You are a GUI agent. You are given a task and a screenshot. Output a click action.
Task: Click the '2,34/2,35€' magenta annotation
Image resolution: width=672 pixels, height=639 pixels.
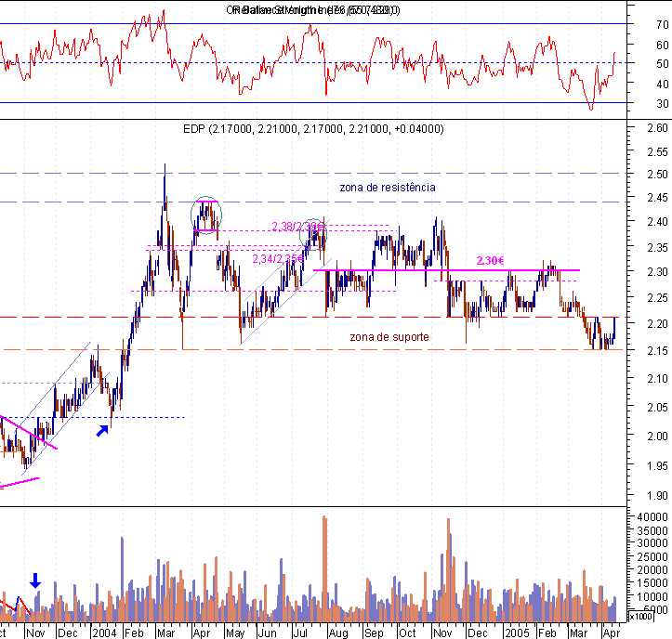point(278,259)
